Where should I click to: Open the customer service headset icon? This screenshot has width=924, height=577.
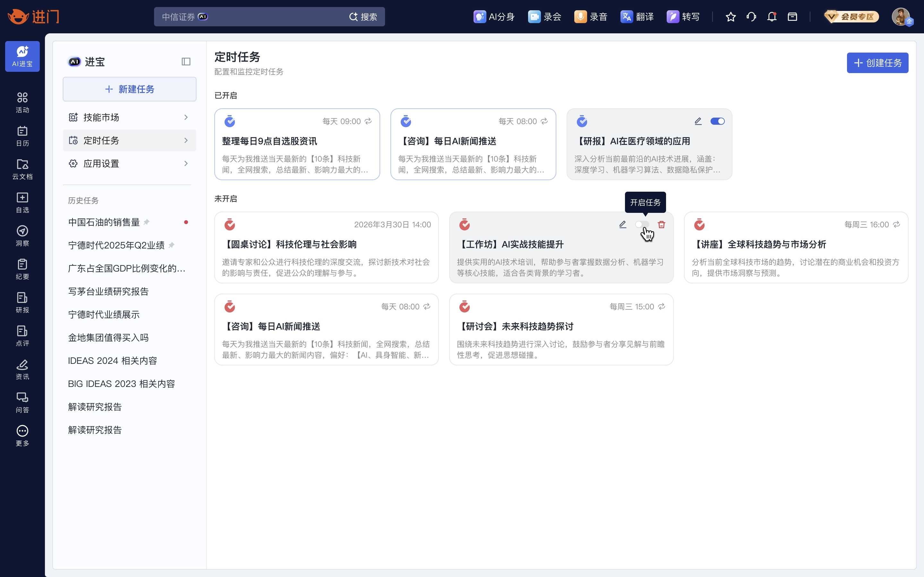click(751, 17)
